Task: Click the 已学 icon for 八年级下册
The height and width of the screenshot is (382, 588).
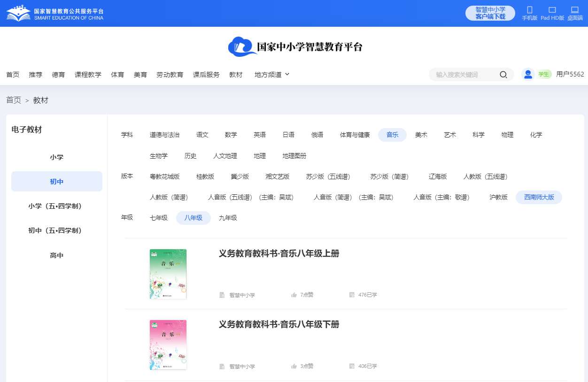Action: pyautogui.click(x=352, y=366)
